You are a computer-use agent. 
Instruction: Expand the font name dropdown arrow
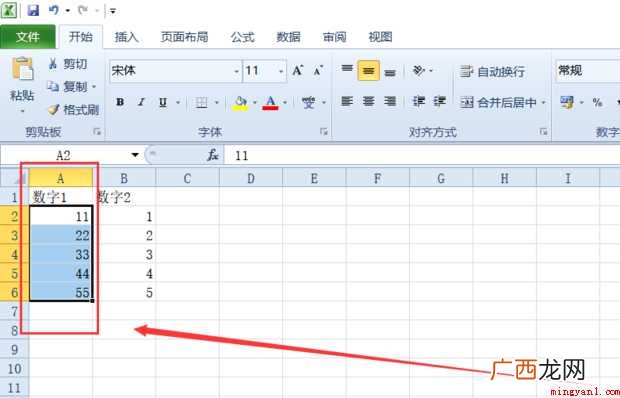click(236, 72)
